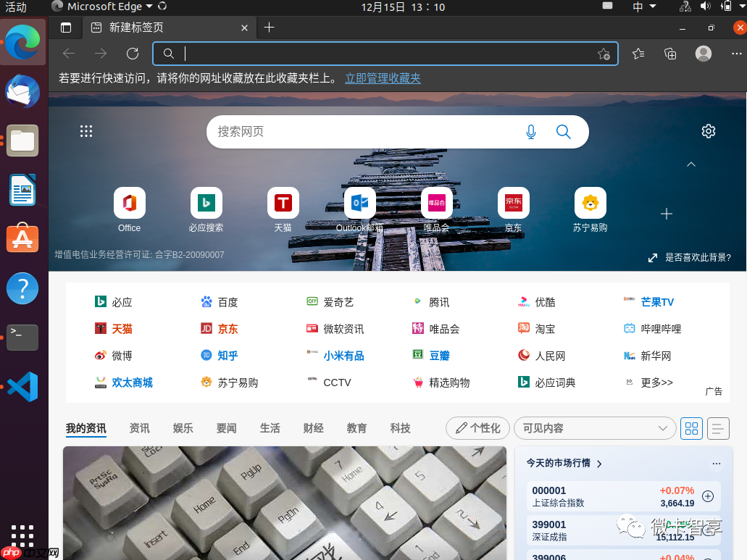Screen dimensions: 747x560
Task: Launch VS Code from the dock
Action: (22, 387)
